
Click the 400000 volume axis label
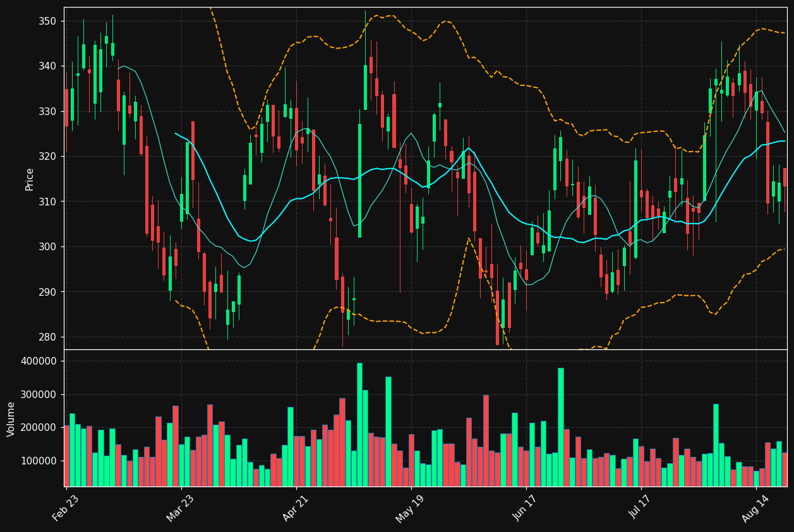click(40, 361)
